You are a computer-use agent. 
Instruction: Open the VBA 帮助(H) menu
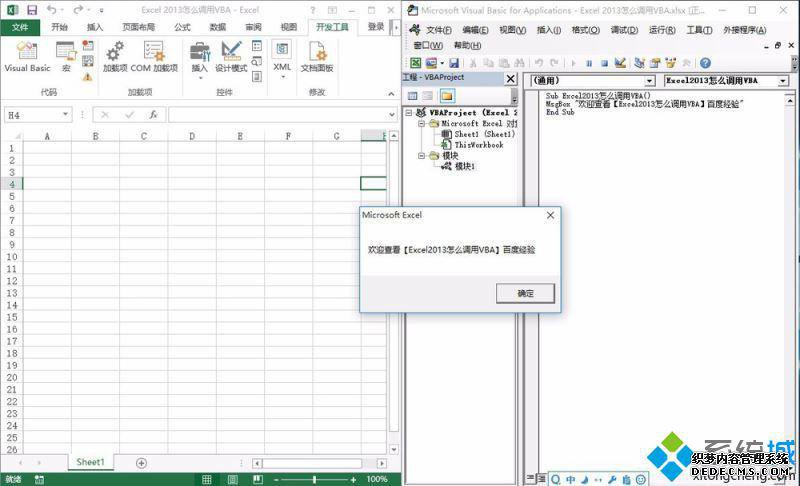point(467,45)
